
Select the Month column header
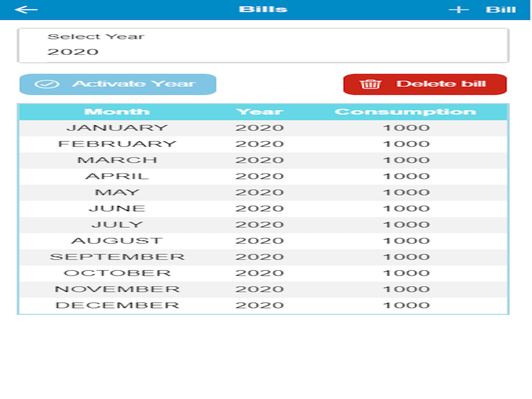click(x=117, y=112)
